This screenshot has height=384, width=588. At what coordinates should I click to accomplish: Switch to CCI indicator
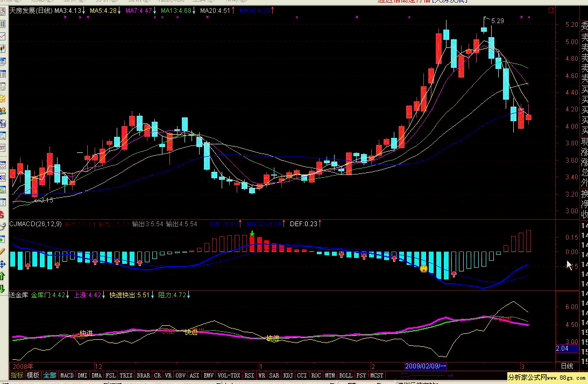(302, 375)
